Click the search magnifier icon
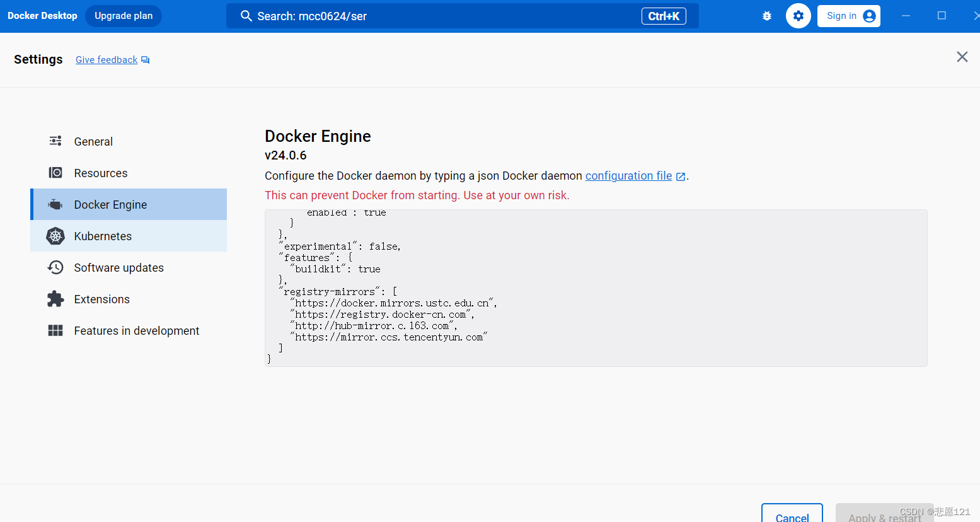This screenshot has width=980, height=522. tap(246, 16)
